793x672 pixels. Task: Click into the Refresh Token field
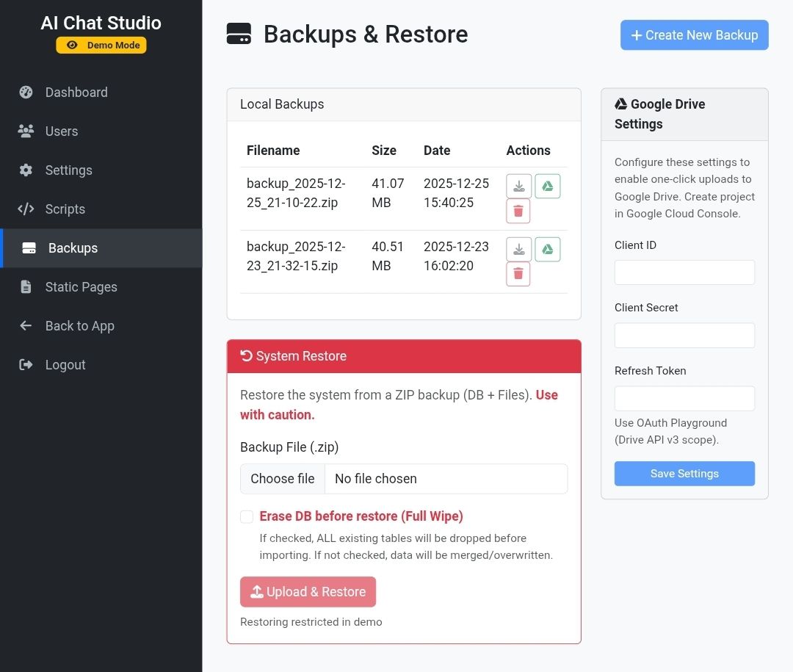tap(684, 399)
